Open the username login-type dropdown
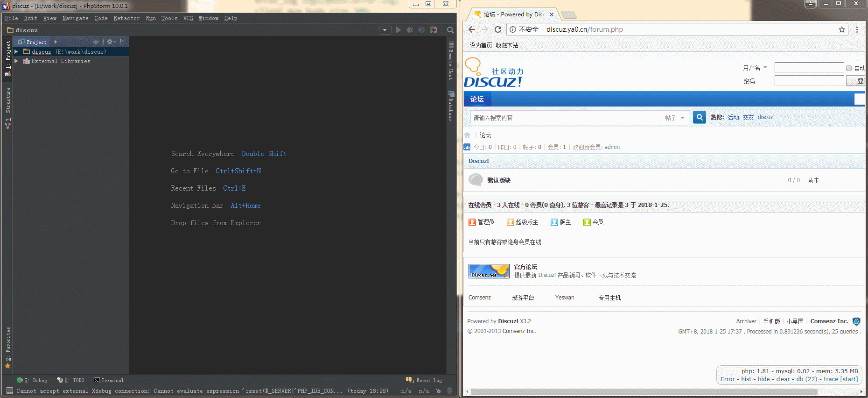The image size is (868, 398). (765, 68)
